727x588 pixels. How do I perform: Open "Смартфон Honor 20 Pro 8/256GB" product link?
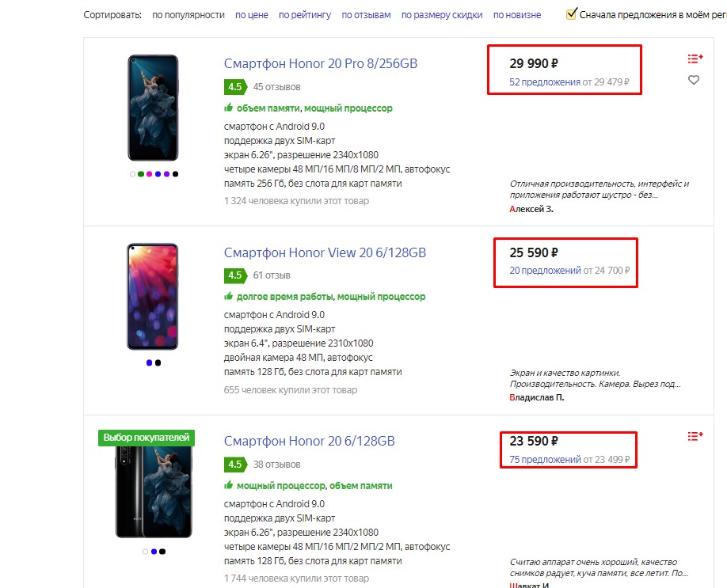point(320,64)
